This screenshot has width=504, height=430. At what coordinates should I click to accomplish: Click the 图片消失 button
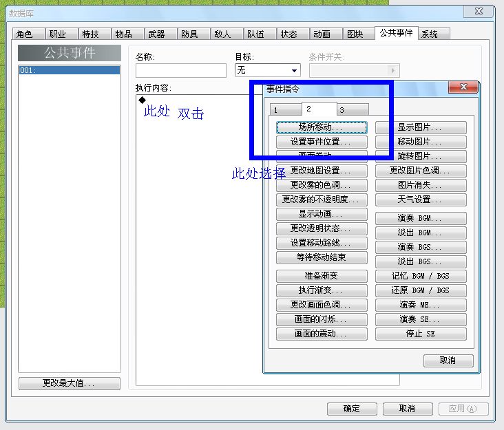coord(421,185)
